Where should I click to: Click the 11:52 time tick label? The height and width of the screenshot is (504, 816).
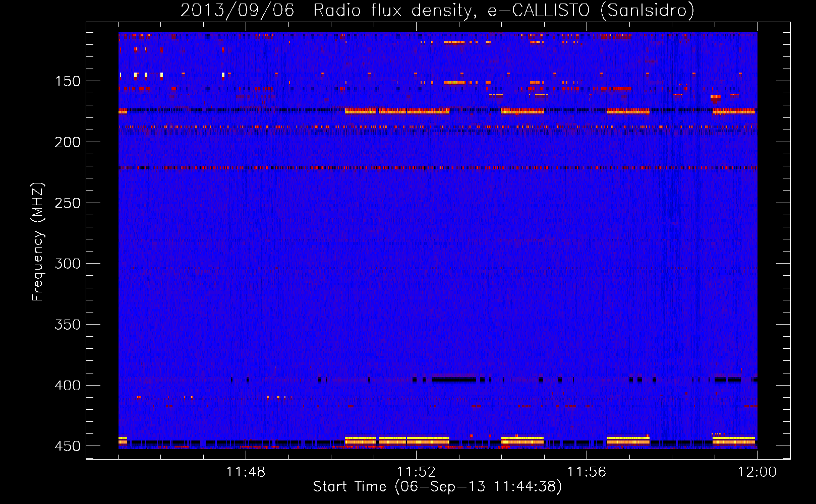coord(416,472)
